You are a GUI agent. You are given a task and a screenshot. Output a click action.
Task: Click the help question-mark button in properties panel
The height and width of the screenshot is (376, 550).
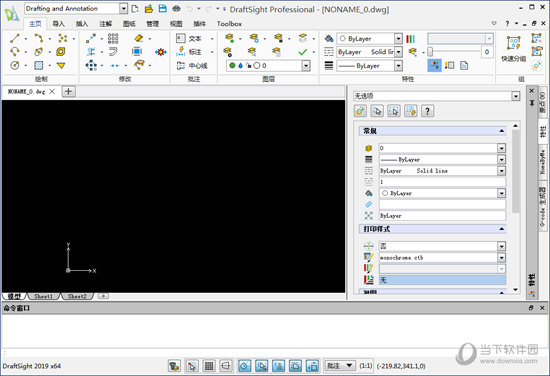pyautogui.click(x=427, y=111)
